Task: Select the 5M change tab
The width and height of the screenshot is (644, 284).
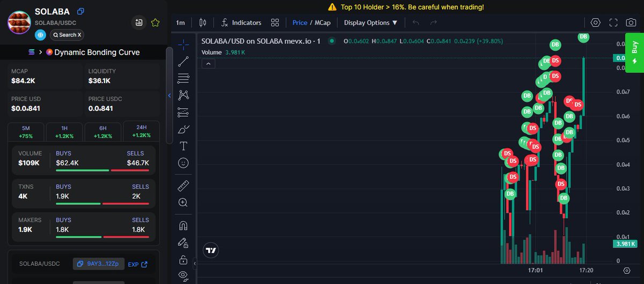Action: 26,132
